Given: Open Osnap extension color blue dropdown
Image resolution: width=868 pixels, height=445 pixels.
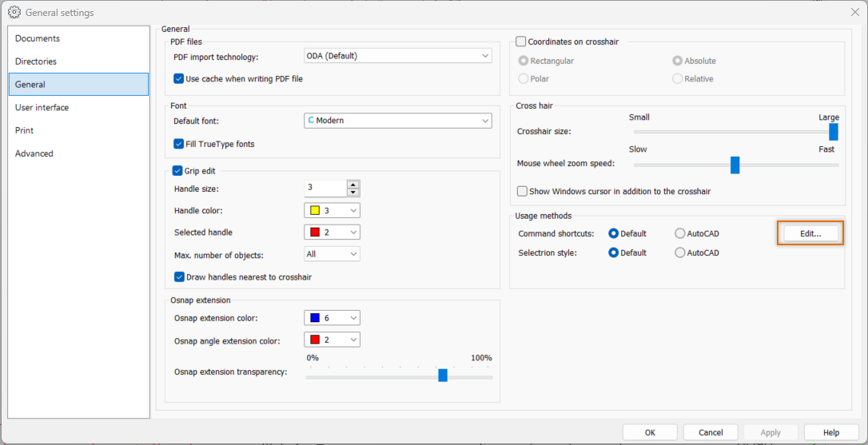Looking at the screenshot, I should pyautogui.click(x=332, y=318).
